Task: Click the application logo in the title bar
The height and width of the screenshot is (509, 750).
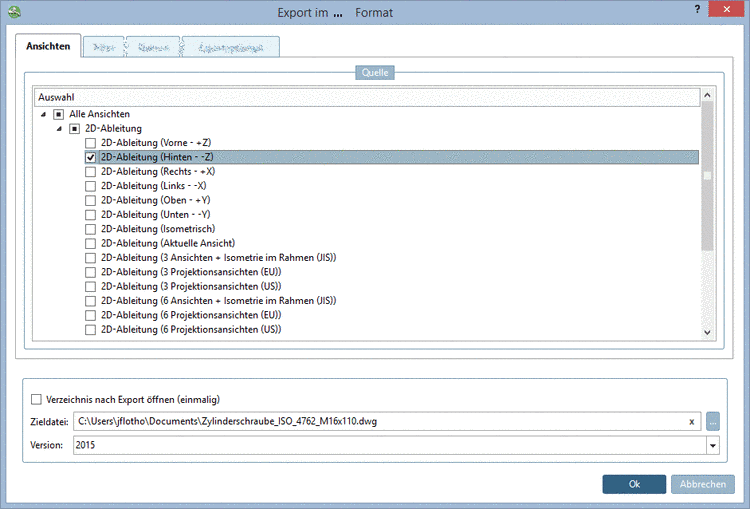Action: [15, 11]
